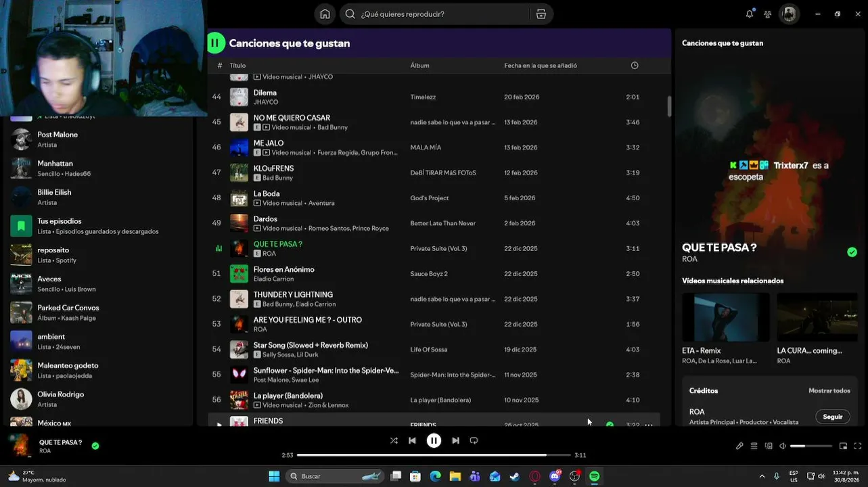Open now-playing album cover thumbnail in player bar

tap(20, 446)
